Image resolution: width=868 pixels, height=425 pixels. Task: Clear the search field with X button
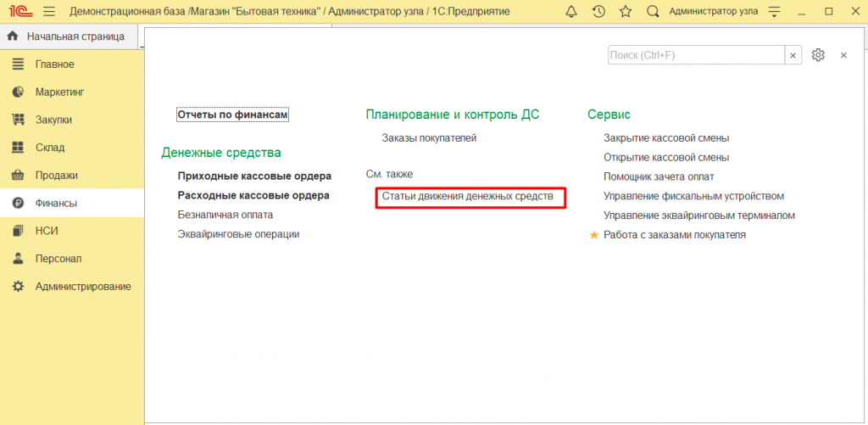pyautogui.click(x=793, y=55)
